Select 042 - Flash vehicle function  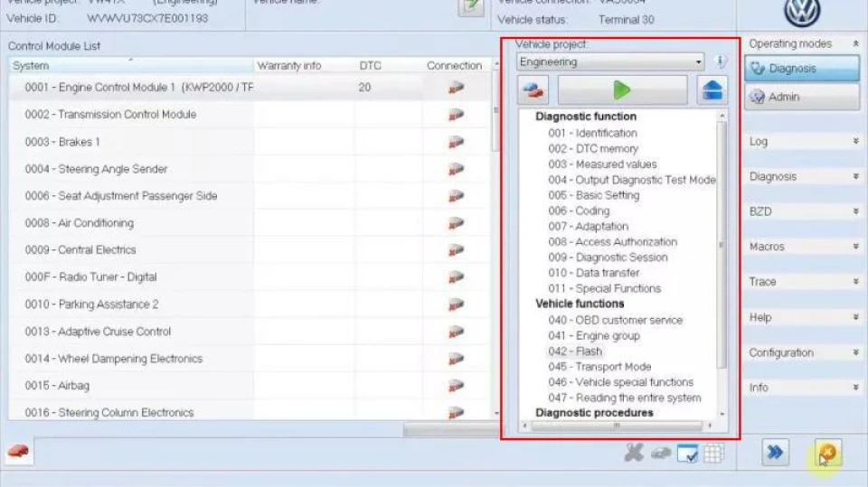click(x=575, y=351)
